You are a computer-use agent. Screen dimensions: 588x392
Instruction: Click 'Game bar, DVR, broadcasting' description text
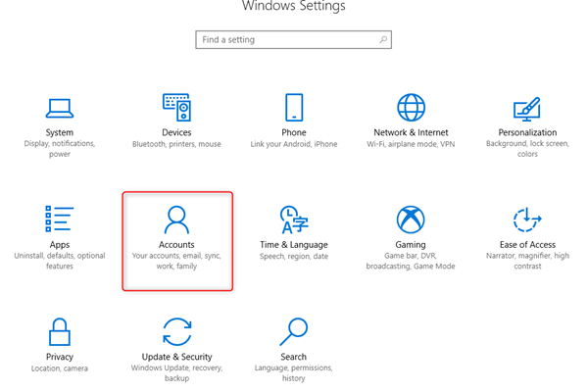pyautogui.click(x=411, y=261)
